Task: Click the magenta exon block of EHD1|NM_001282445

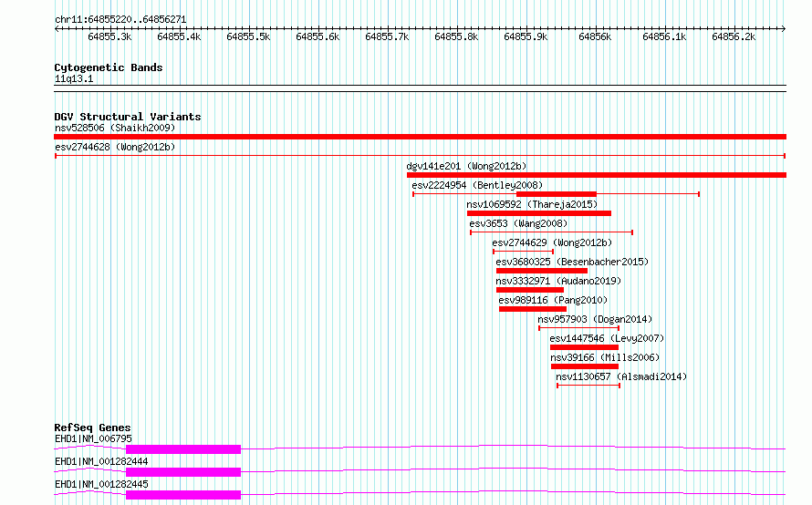Action: click(x=183, y=495)
